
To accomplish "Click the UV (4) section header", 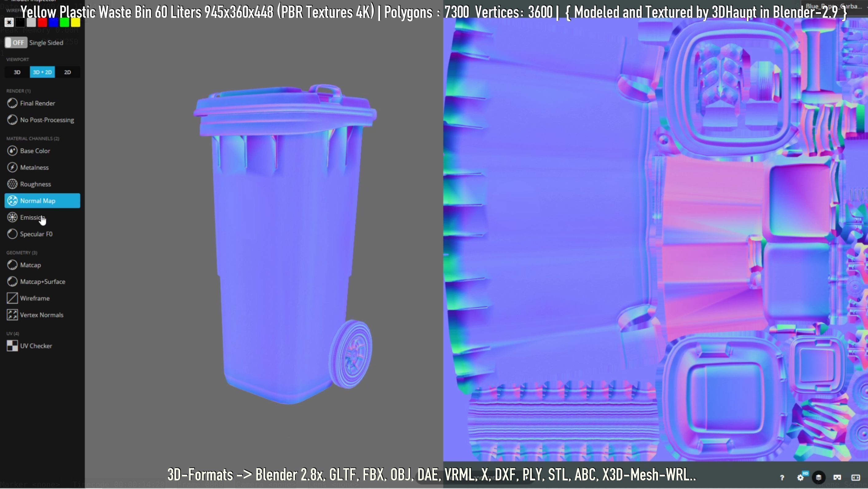I will 13,333.
